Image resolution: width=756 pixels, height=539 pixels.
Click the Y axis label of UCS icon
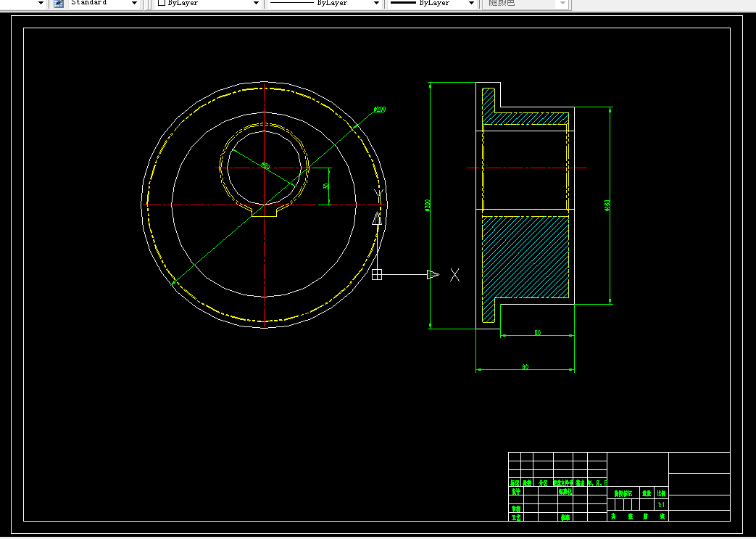pyautogui.click(x=379, y=197)
